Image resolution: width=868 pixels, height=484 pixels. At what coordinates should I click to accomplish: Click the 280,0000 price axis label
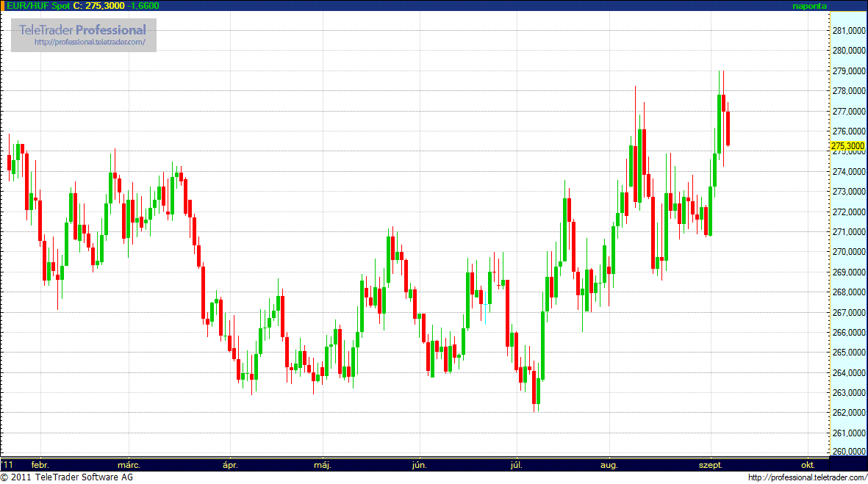pyautogui.click(x=849, y=51)
